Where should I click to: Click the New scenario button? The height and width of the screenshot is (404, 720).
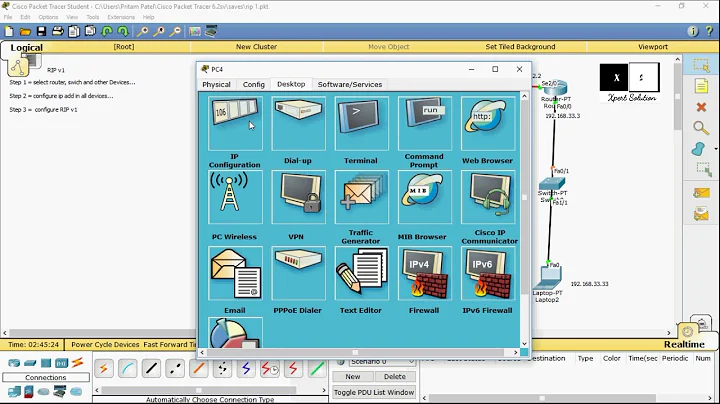(x=353, y=376)
